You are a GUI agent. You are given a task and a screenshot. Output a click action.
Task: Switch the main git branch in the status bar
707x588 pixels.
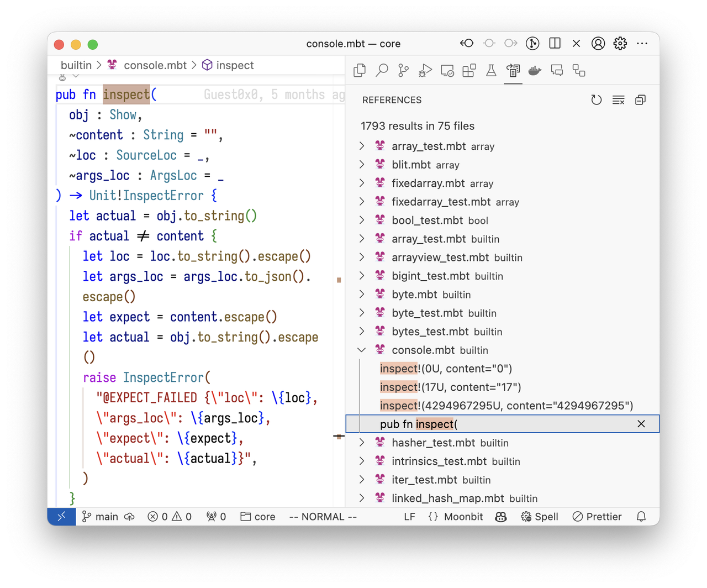tap(101, 517)
